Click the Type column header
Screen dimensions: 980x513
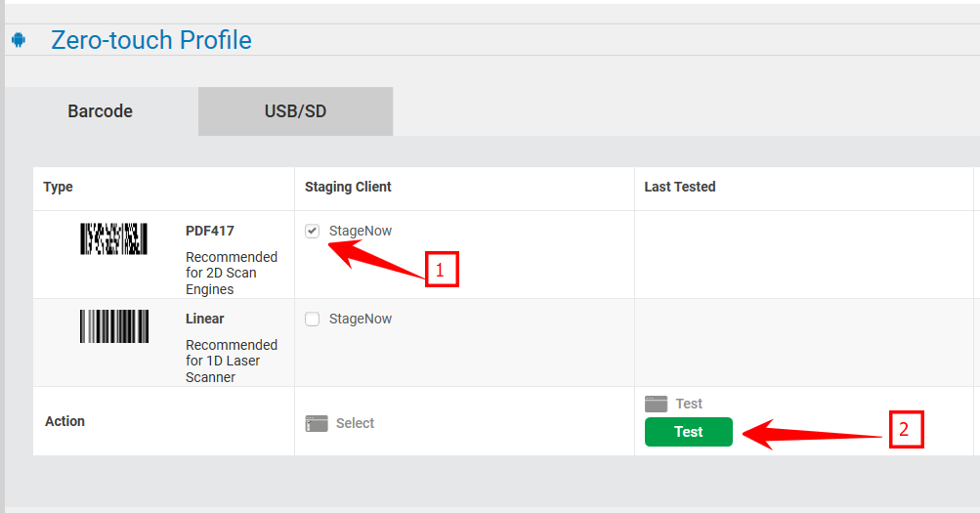[59, 187]
